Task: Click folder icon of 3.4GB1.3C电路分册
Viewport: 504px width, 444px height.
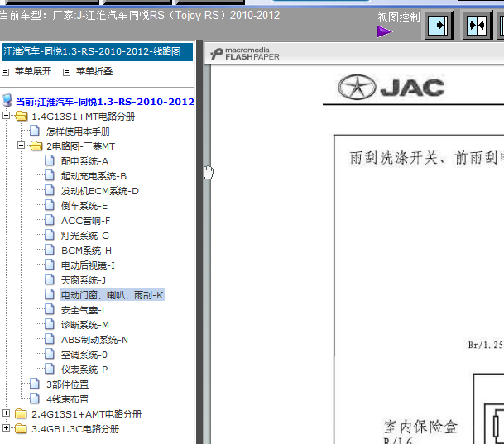Action: (x=22, y=429)
